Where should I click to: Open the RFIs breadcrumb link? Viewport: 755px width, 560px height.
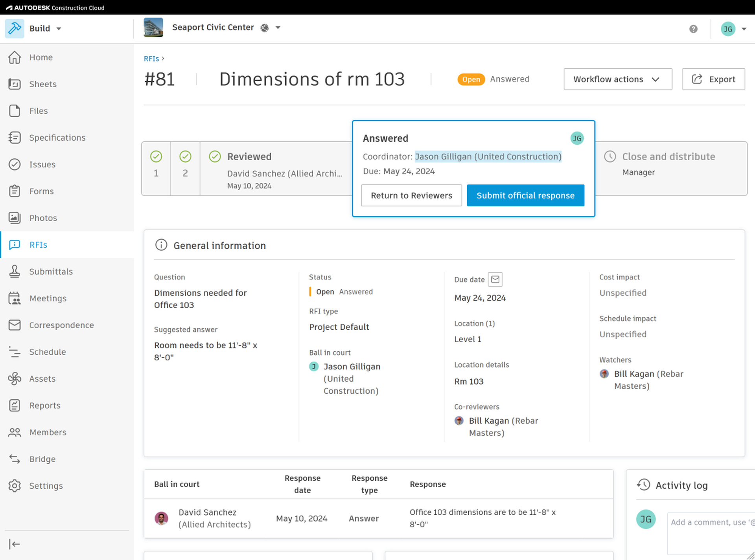click(x=151, y=58)
